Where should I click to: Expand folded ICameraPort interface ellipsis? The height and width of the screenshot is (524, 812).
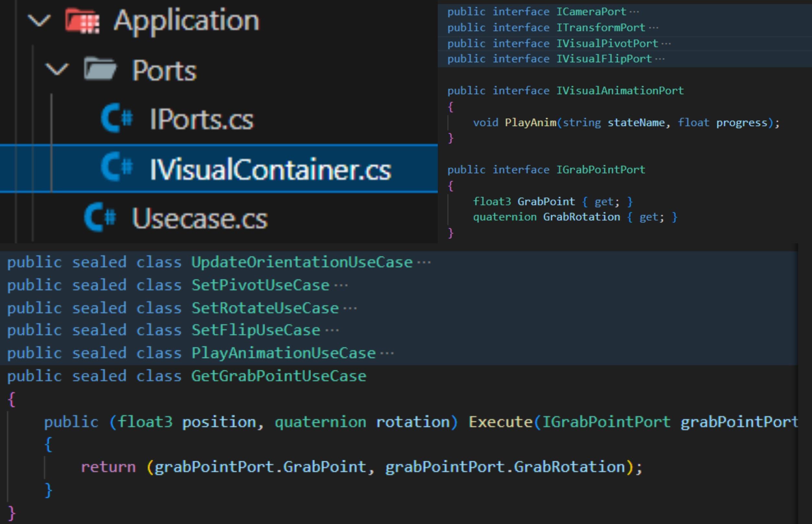(634, 12)
